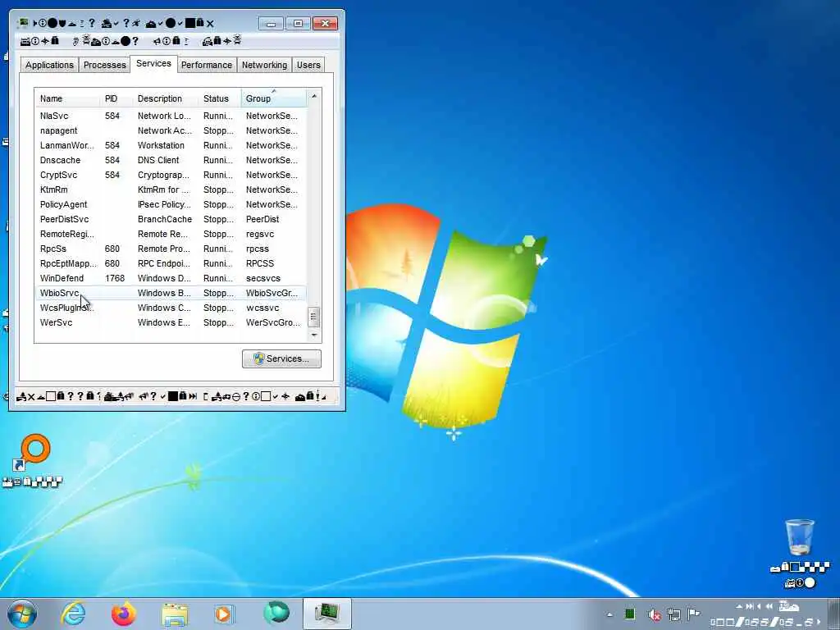Launch Internet Explorer from taskbar
The image size is (840, 630).
pos(73,614)
